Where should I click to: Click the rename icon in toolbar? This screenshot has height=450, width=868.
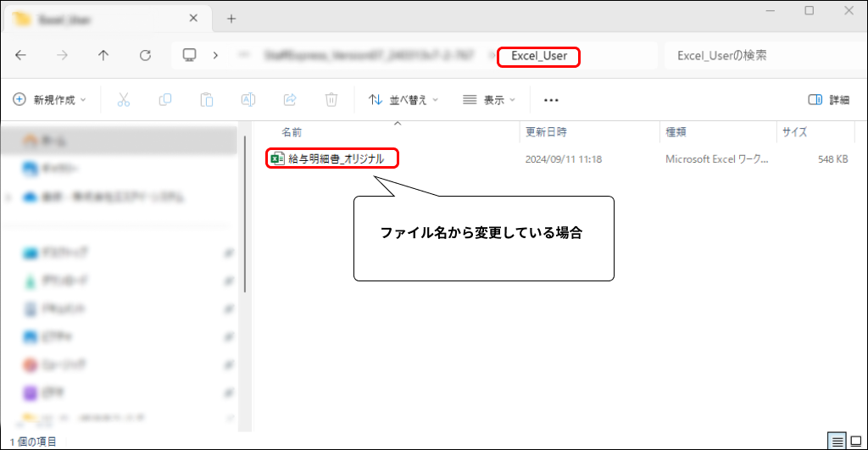coord(248,100)
